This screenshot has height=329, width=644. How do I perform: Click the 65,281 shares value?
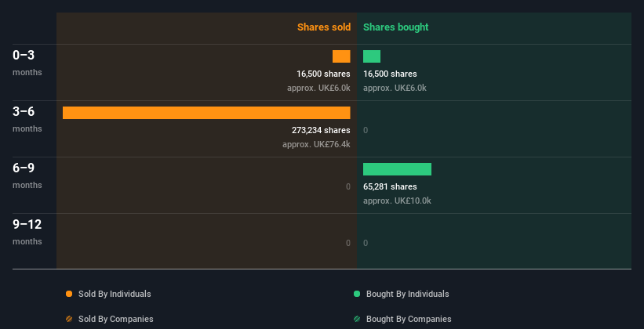(390, 186)
